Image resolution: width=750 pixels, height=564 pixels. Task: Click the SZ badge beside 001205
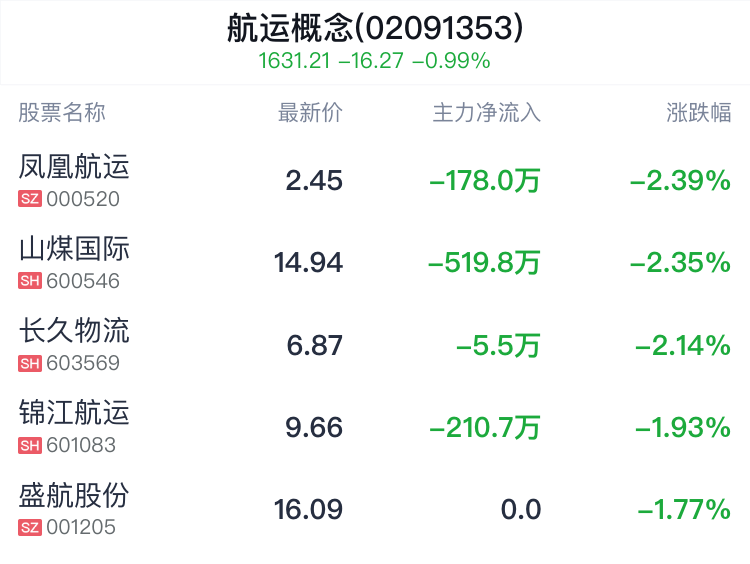[x=30, y=527]
